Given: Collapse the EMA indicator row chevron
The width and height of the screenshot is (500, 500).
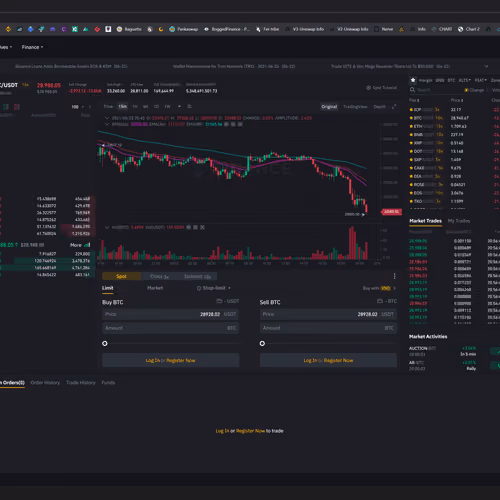Looking at the screenshot, I should [107, 124].
